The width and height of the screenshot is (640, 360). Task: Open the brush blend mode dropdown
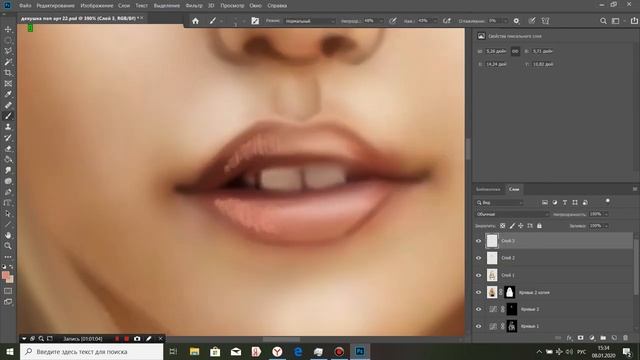309,21
